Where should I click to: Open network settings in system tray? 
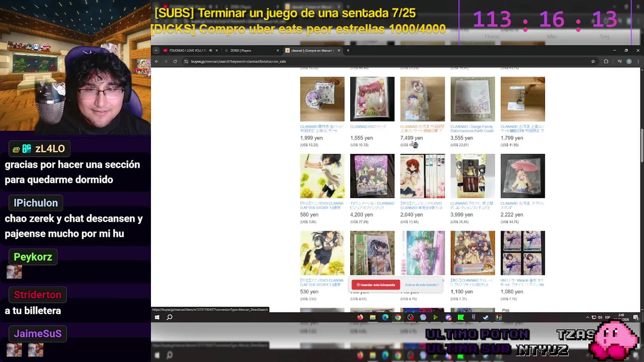[594, 317]
